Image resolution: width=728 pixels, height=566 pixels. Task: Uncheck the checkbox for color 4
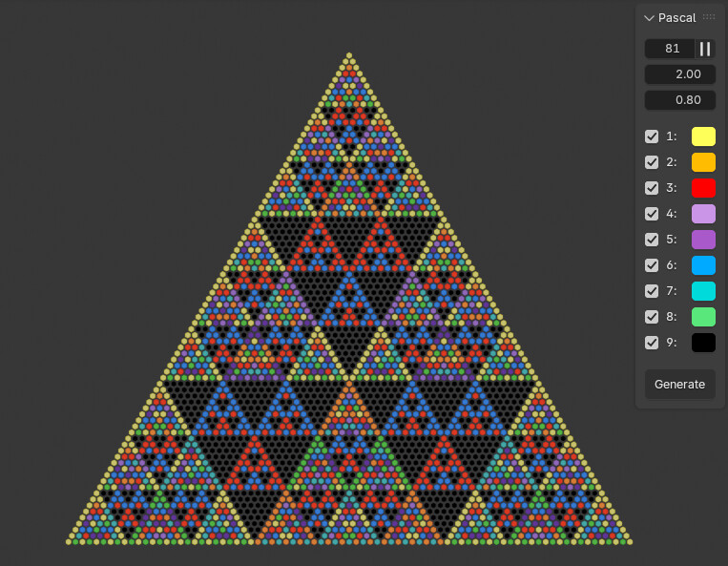(652, 214)
